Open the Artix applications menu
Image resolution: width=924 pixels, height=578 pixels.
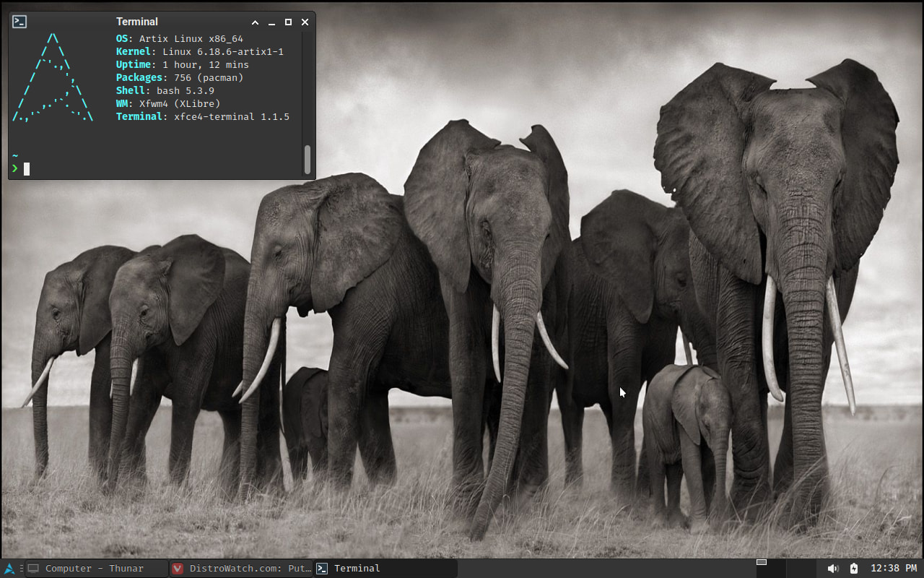9,569
